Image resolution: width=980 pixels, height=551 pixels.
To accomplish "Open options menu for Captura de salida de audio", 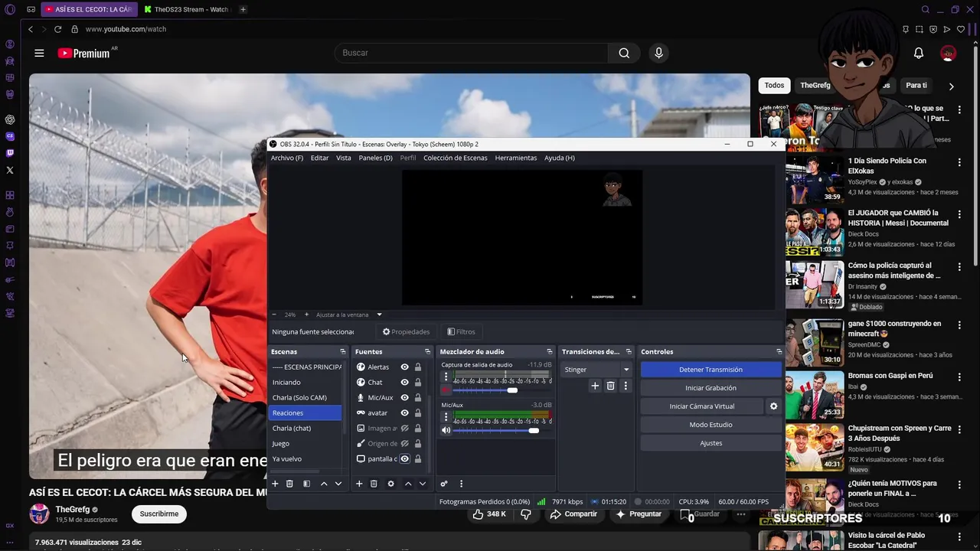I will click(x=446, y=377).
